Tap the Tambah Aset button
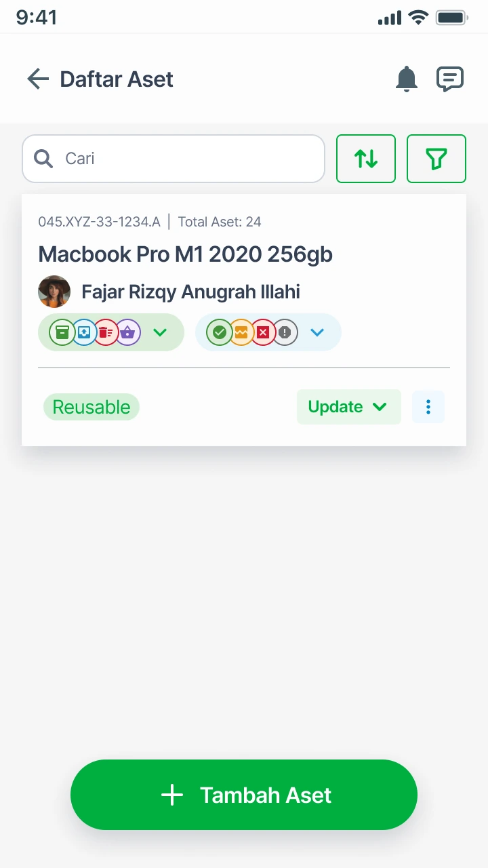This screenshot has width=488, height=868. (x=244, y=795)
